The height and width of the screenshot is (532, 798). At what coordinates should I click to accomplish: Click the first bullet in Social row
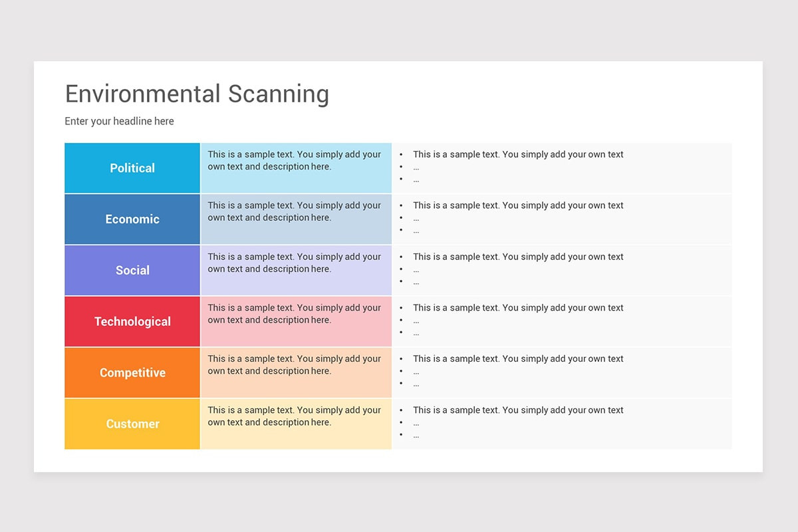[518, 257]
